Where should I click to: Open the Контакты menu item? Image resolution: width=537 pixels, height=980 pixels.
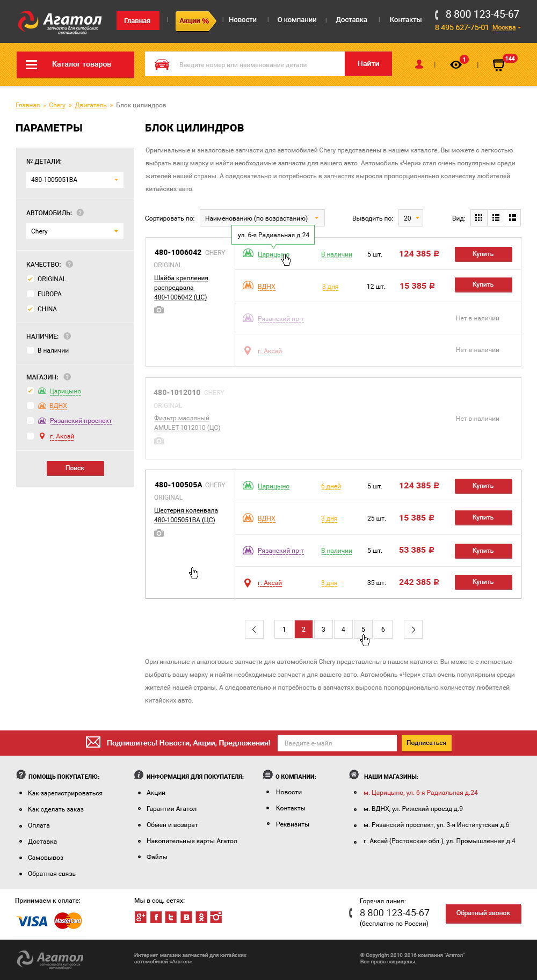405,20
